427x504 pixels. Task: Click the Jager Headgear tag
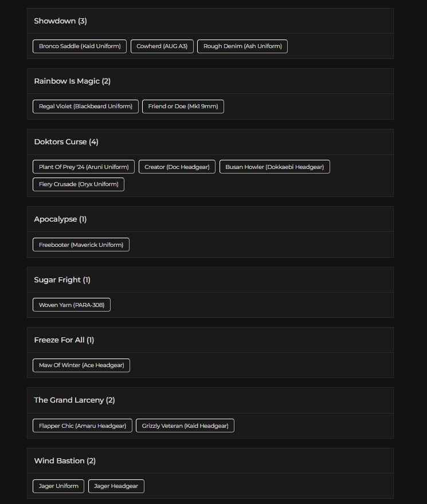116,486
